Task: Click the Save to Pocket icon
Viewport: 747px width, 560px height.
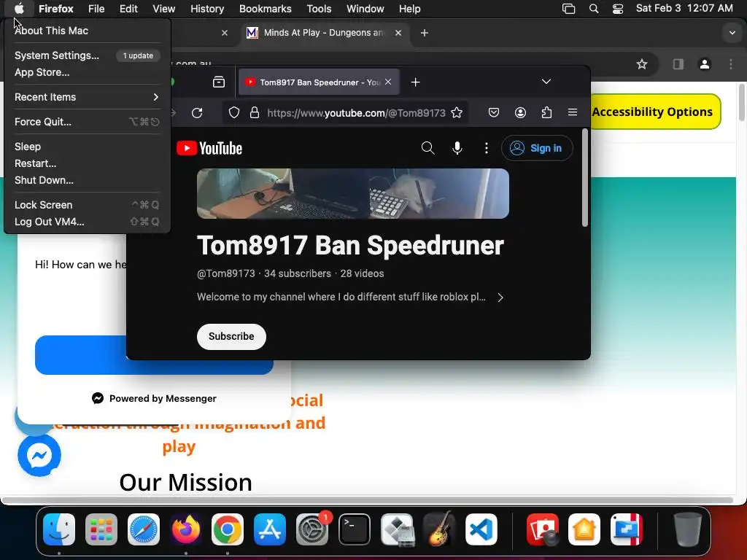Action: pos(494,112)
